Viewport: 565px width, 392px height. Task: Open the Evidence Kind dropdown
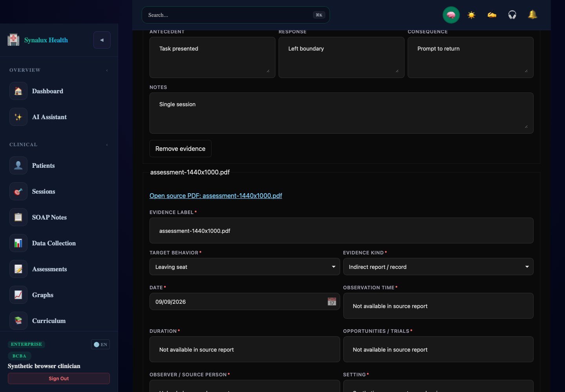[x=438, y=267]
